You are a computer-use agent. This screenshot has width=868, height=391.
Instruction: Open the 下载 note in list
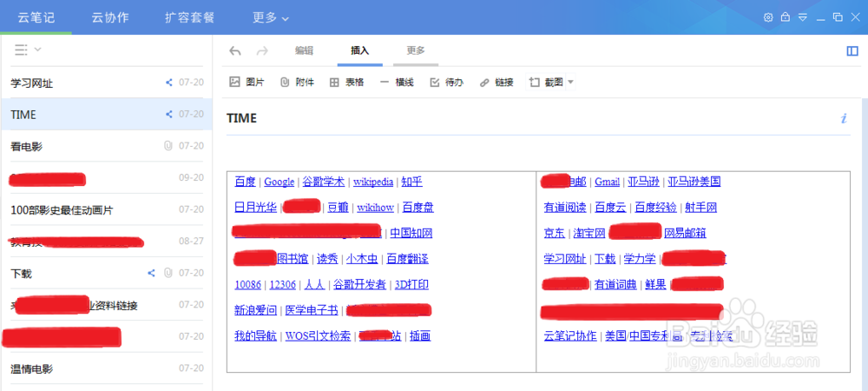pyautogui.click(x=106, y=273)
